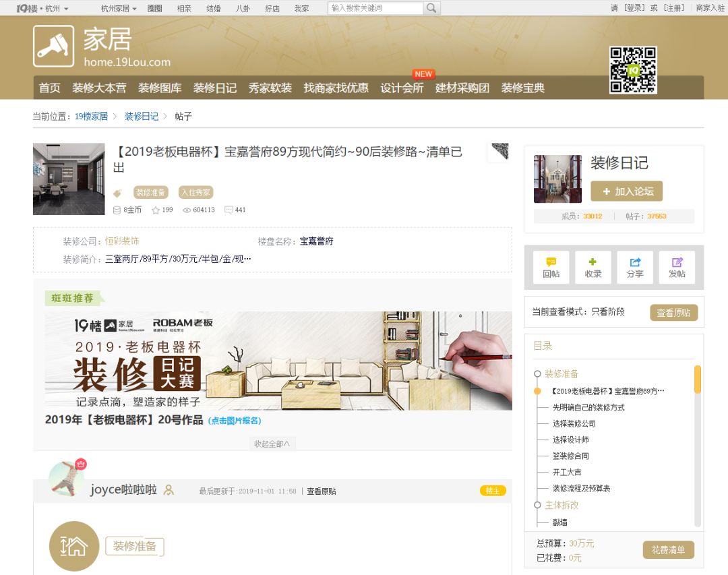Screen dimensions: 728x575
Task: Click the 装修日记 forum thumbnail in sidebar
Action: [x=557, y=179]
